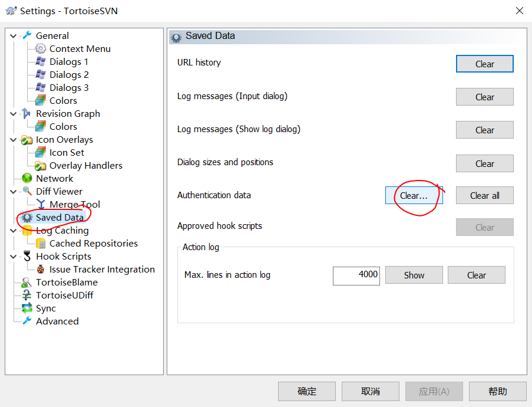Open help with the 帮助 button
532x407 pixels.
coord(498,392)
